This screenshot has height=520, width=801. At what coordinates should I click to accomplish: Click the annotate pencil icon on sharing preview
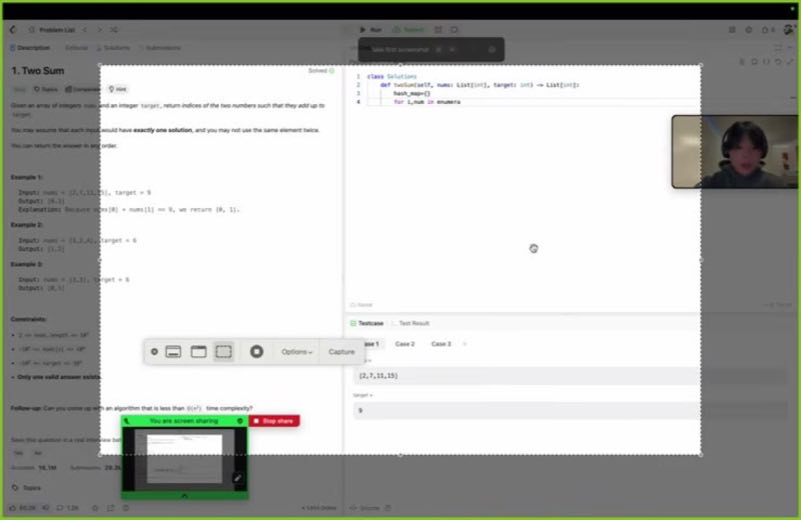point(238,478)
